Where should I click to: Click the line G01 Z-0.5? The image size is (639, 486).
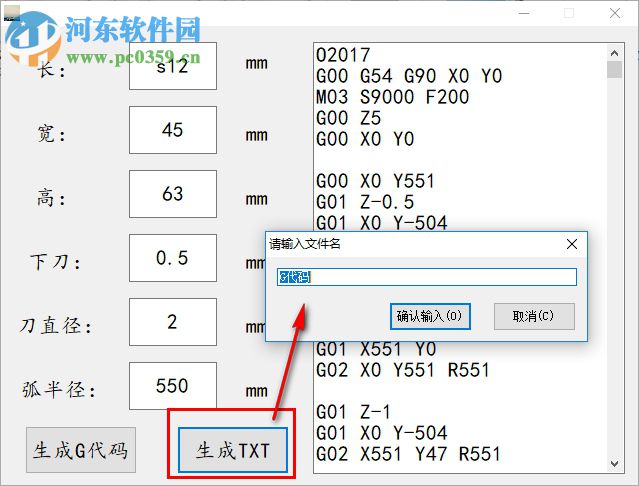click(365, 202)
